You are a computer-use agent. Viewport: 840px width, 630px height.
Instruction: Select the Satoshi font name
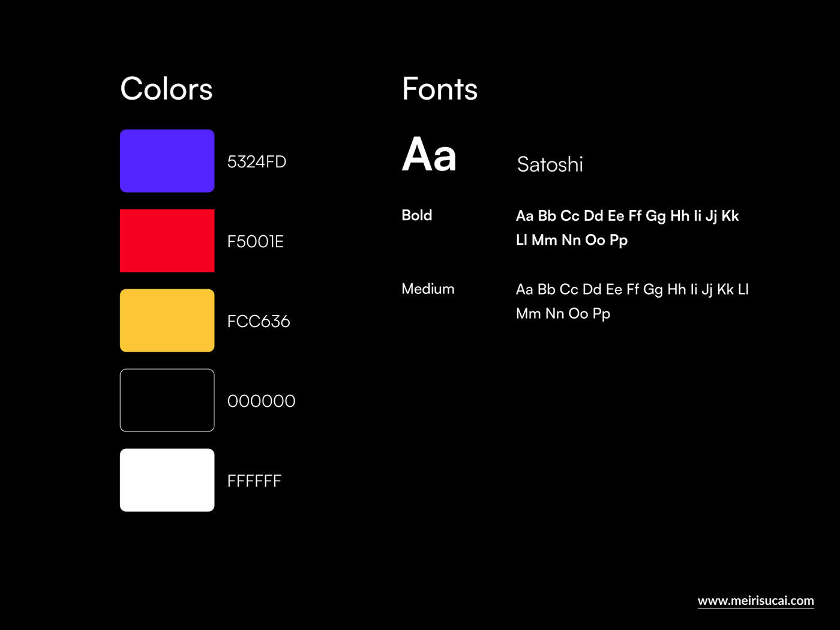coord(550,164)
